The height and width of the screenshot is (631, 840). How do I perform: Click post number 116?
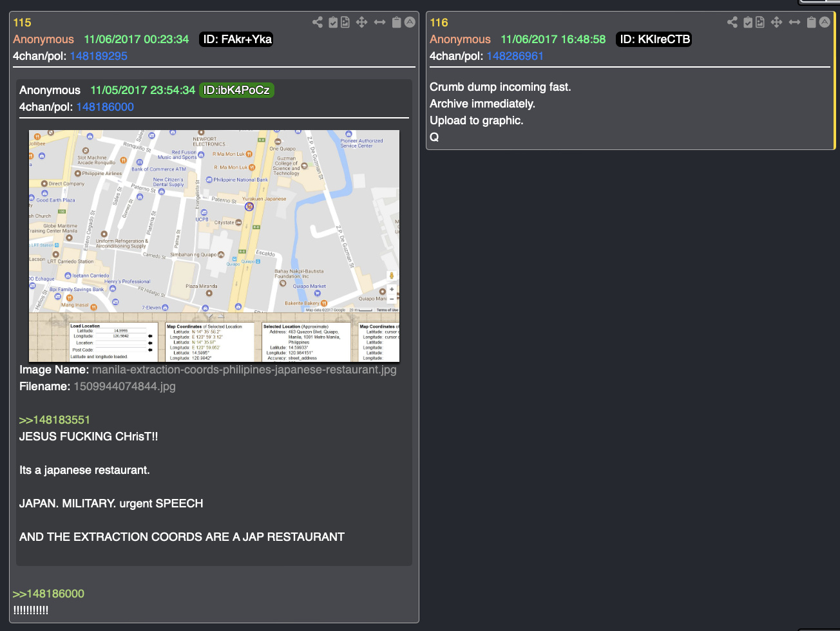click(439, 23)
